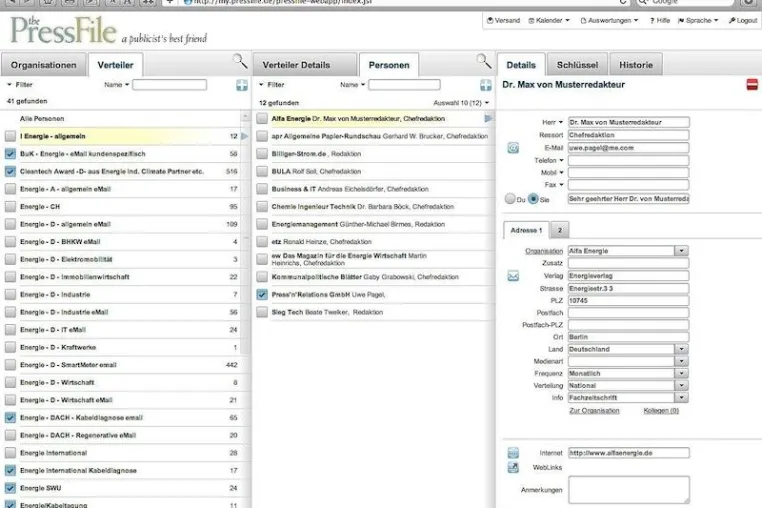Follow the Kollegen (0) link
Viewport: 762px width, 508px height.
pos(661,411)
